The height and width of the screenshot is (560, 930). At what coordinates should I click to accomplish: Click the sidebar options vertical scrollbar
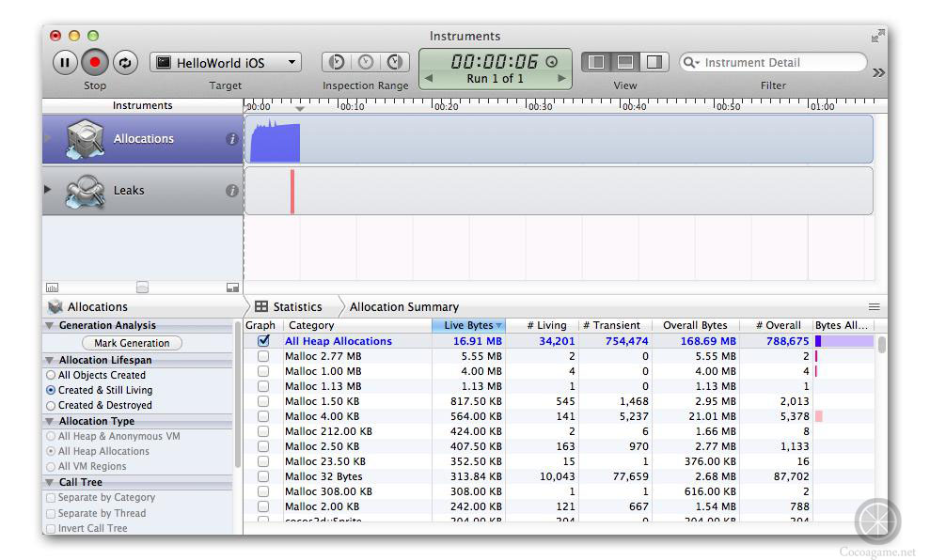(x=238, y=395)
